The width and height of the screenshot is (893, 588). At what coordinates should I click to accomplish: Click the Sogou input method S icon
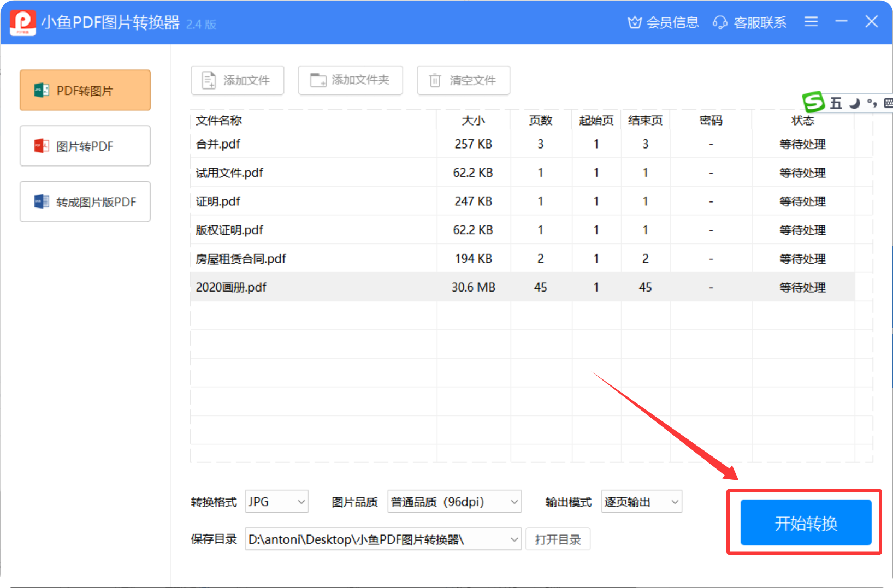813,102
